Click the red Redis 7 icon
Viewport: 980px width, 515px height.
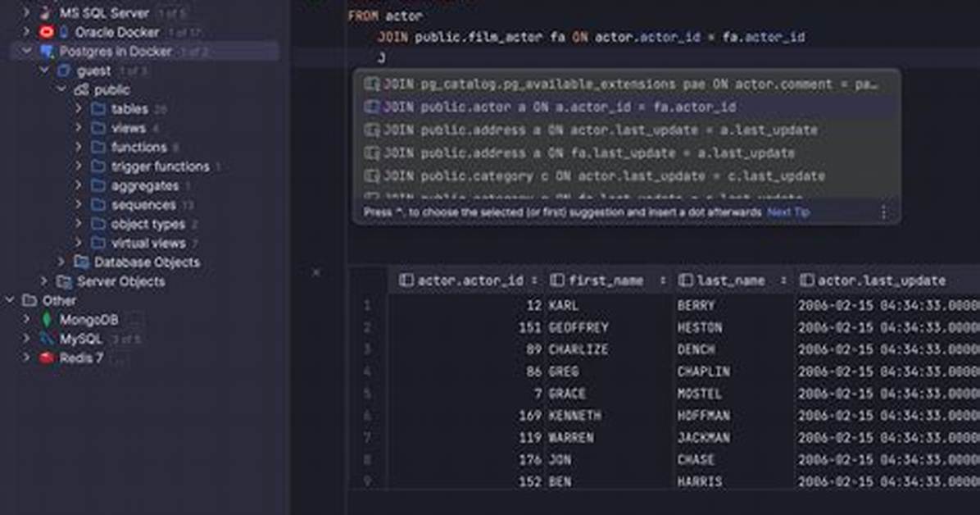pyautogui.click(x=46, y=358)
